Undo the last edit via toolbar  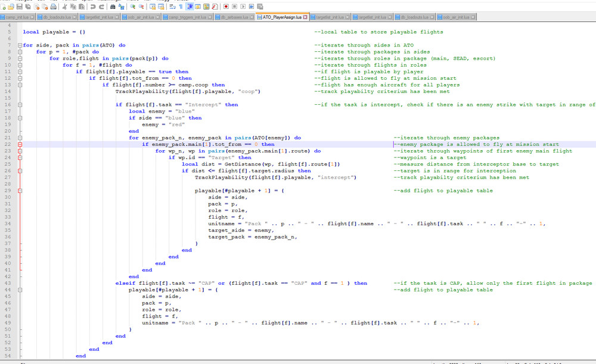(x=93, y=7)
